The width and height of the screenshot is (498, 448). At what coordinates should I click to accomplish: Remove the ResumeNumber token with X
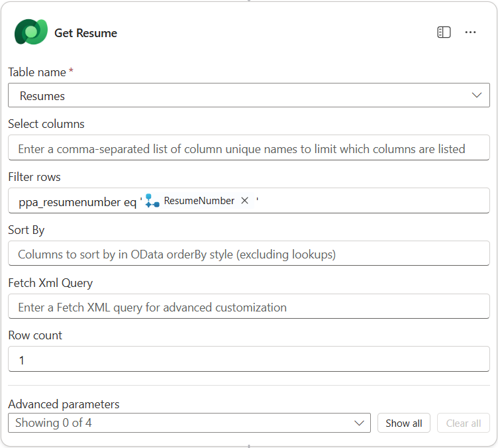(244, 201)
